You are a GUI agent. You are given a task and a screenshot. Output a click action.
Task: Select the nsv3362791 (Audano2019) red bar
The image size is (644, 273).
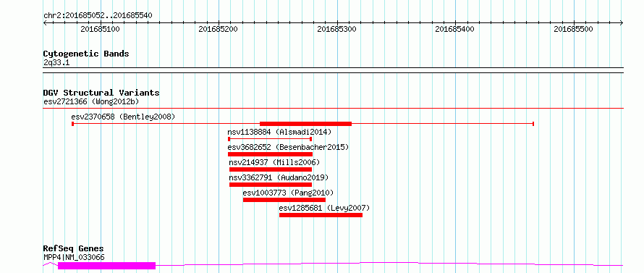coord(271,185)
